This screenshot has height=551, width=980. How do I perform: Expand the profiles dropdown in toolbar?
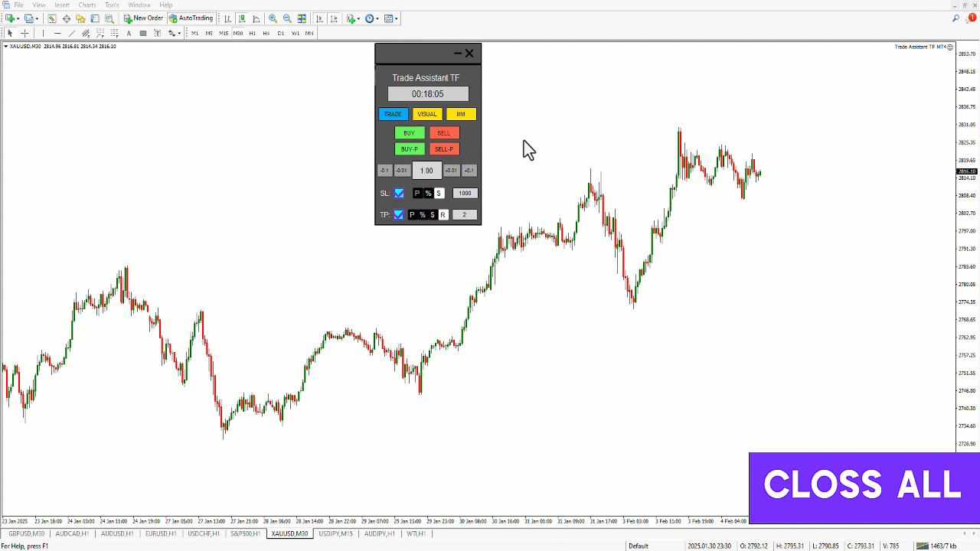(36, 18)
